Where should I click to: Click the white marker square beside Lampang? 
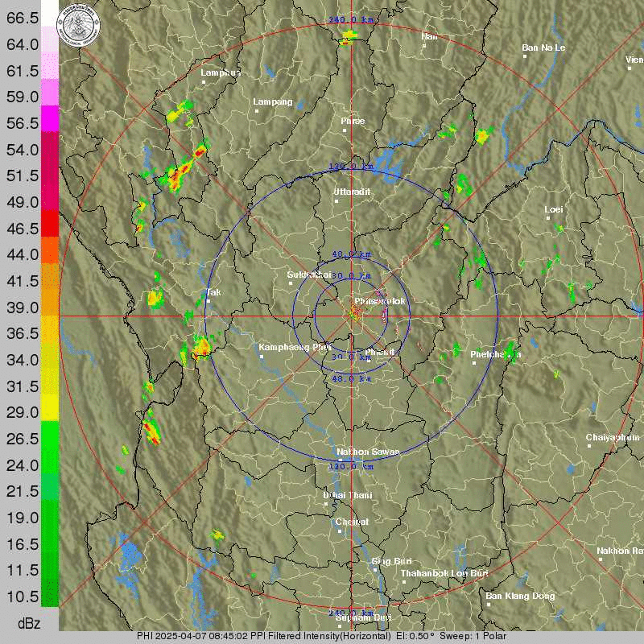tap(257, 111)
